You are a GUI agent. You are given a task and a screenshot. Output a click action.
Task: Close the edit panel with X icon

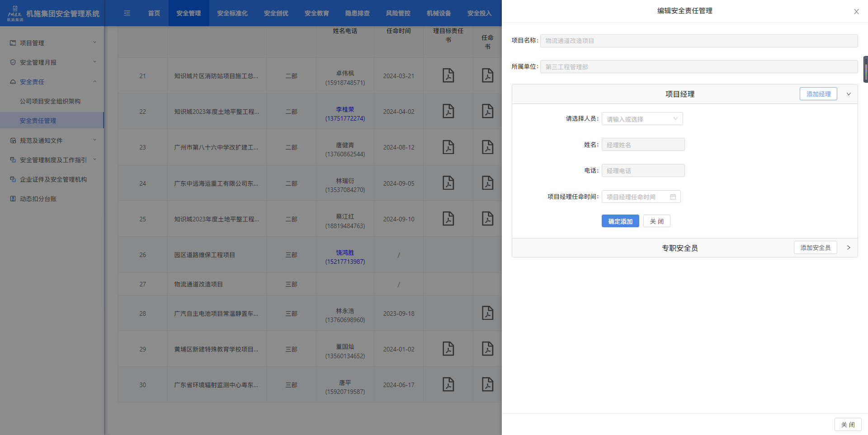(x=856, y=12)
